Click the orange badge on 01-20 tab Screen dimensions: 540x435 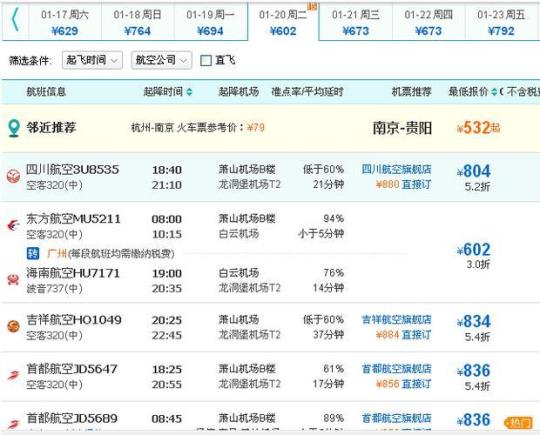tap(312, 6)
